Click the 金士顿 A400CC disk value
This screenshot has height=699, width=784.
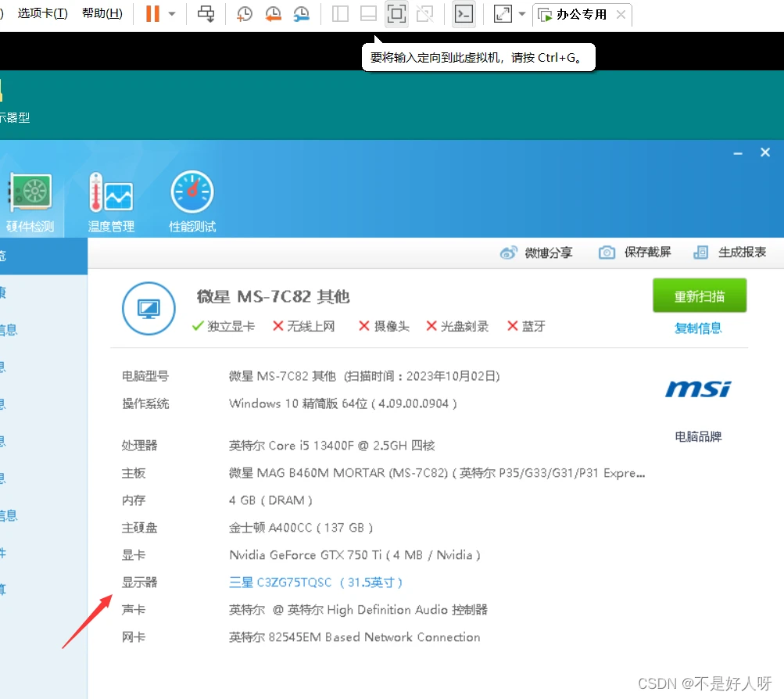[300, 528]
